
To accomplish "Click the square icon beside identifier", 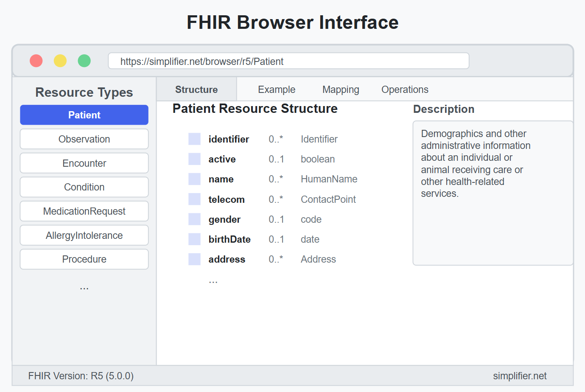I will point(194,139).
